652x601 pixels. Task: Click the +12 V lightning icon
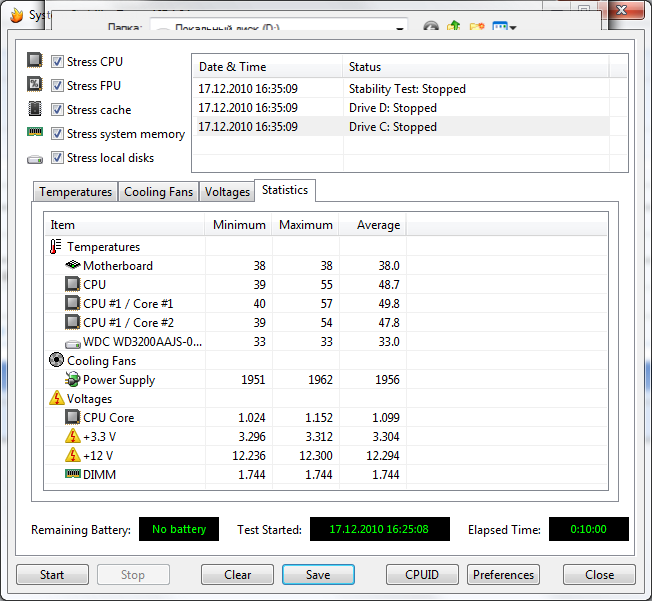(73, 455)
